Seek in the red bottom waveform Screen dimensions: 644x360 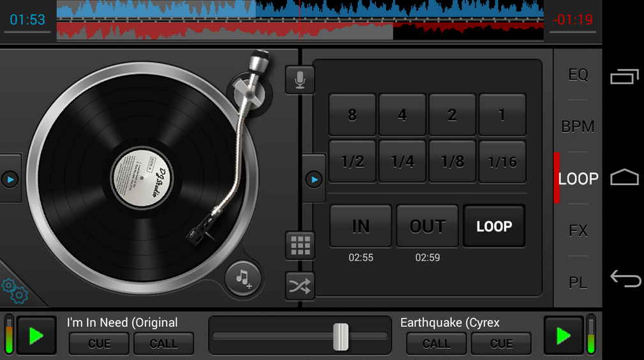point(300,31)
